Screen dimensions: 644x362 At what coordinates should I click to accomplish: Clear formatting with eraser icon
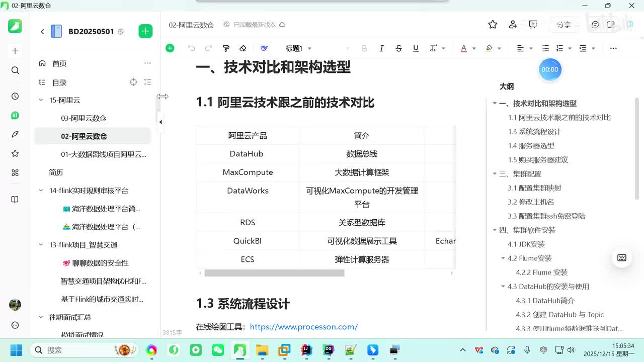pyautogui.click(x=243, y=48)
